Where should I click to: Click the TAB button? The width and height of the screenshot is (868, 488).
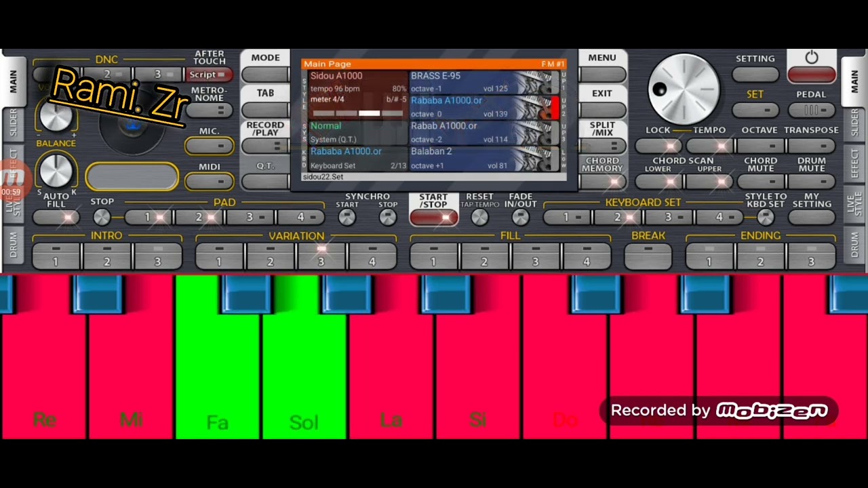pyautogui.click(x=265, y=110)
